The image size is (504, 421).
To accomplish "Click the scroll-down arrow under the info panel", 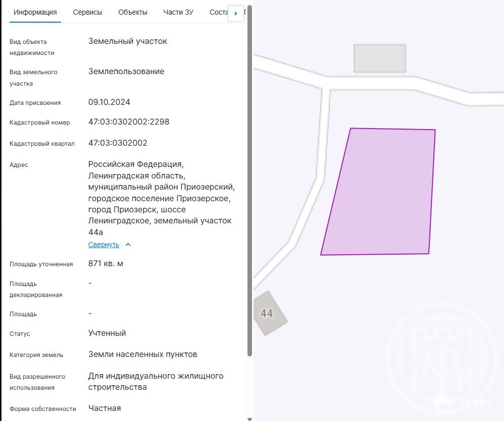I will point(249,418).
